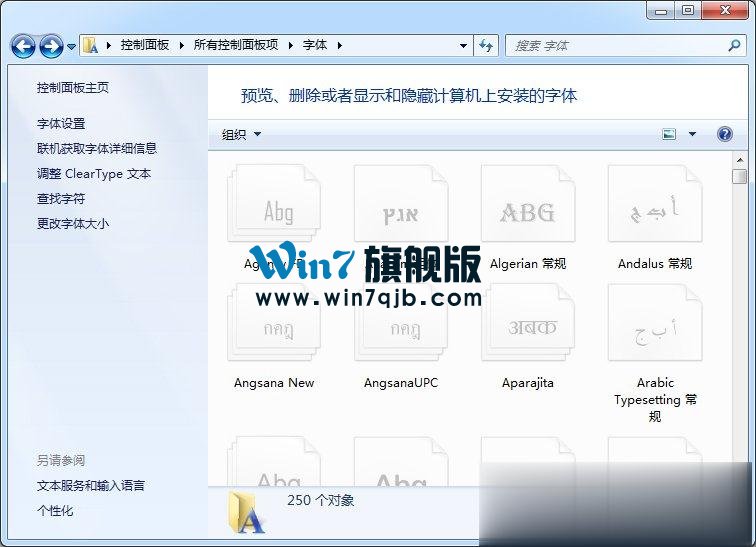Select the Aparajita font icon

click(528, 322)
